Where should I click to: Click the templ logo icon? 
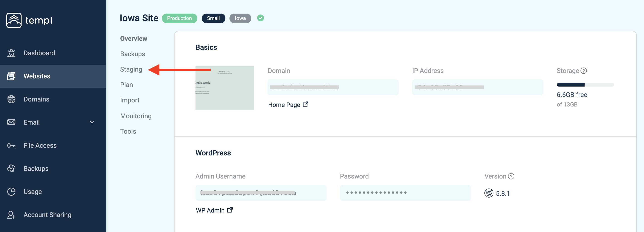pos(14,20)
